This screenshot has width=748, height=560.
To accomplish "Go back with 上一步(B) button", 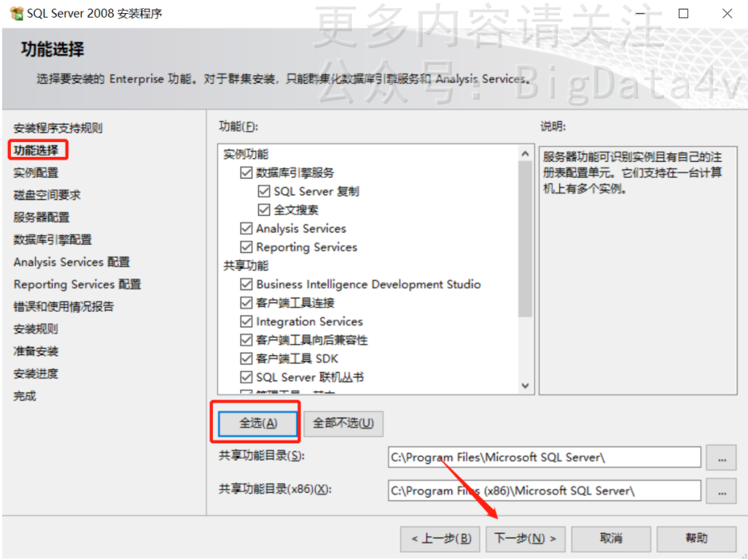I will (x=441, y=539).
